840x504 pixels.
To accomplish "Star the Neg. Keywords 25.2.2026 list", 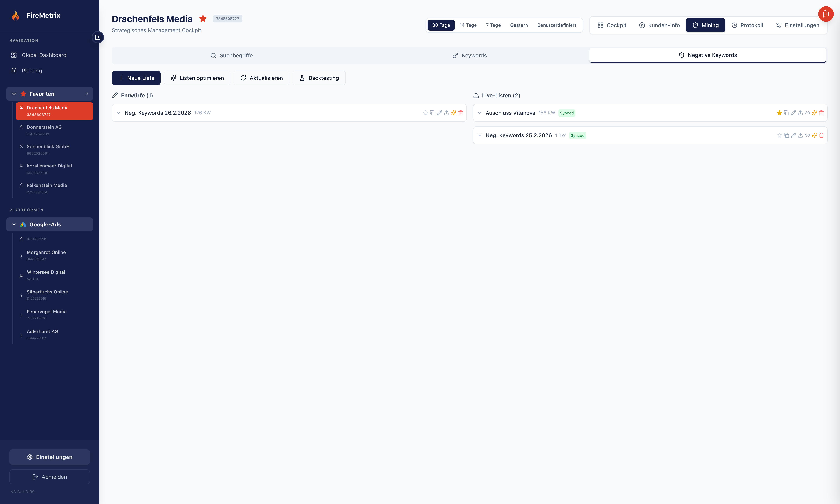I will point(779,135).
